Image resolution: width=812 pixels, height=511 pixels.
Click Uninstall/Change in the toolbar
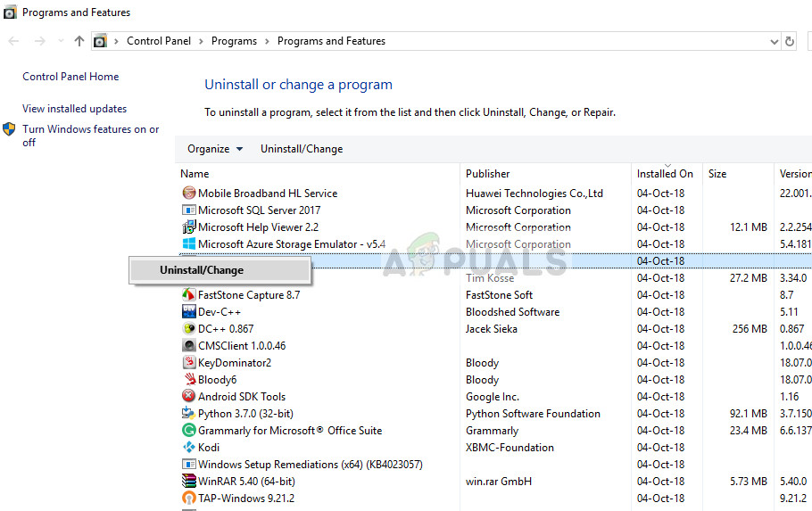coord(302,149)
